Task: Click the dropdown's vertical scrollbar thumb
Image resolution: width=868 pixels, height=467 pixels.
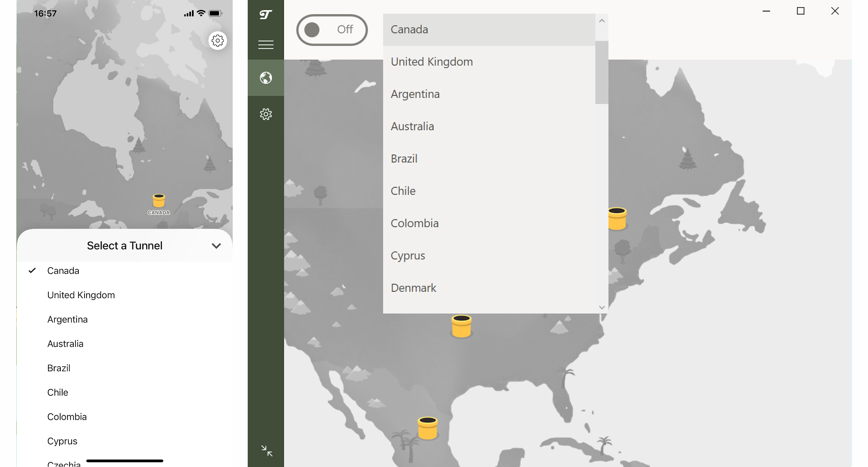Action: (601, 72)
